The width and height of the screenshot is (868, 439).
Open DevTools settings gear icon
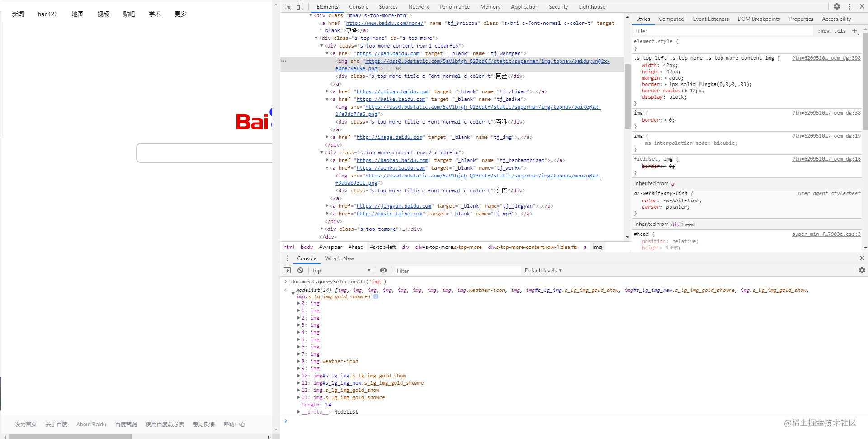[837, 6]
